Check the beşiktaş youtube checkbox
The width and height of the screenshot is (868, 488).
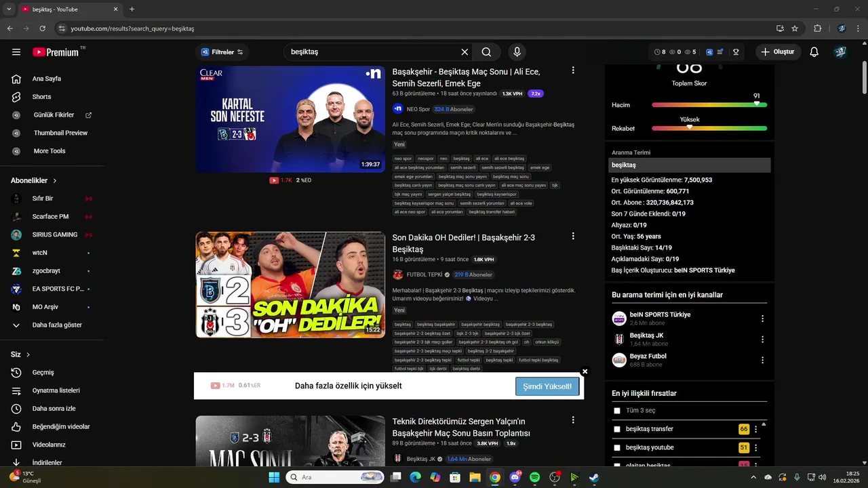point(617,448)
